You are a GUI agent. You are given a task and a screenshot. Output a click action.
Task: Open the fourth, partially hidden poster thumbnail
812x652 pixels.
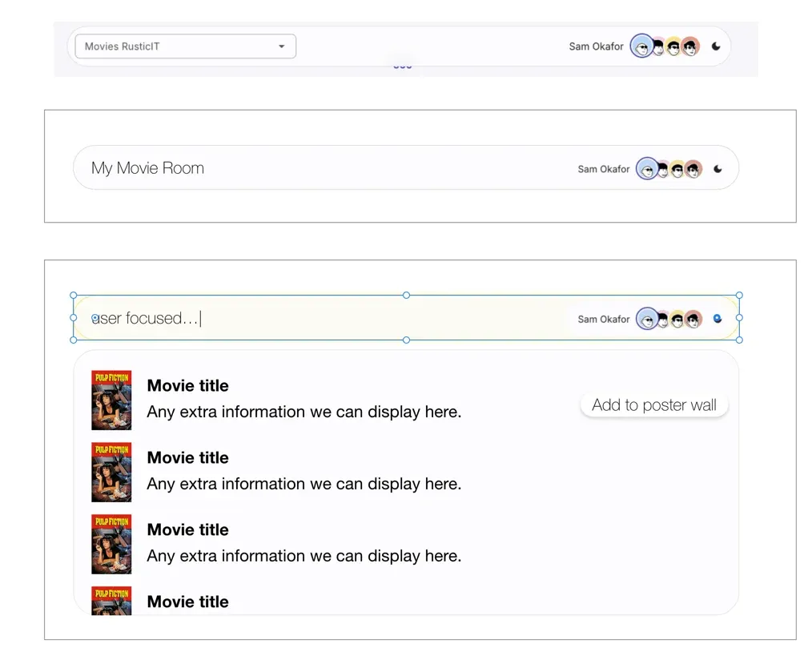pos(111,601)
